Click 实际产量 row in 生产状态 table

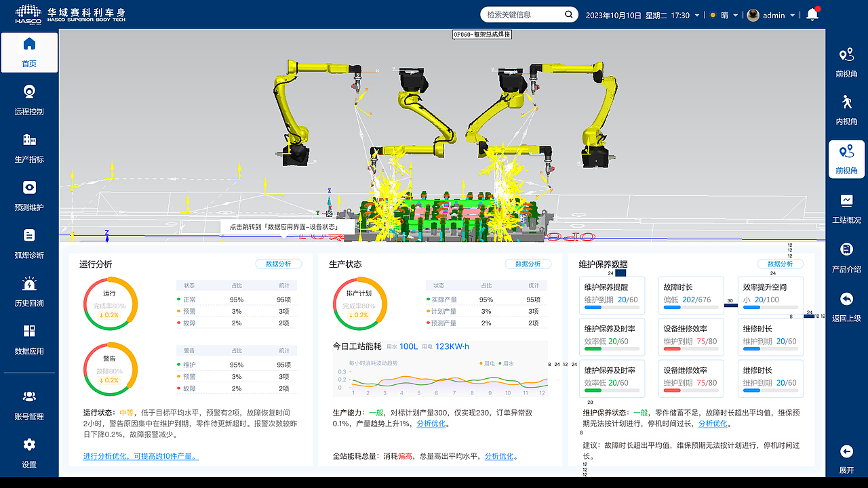click(x=486, y=299)
